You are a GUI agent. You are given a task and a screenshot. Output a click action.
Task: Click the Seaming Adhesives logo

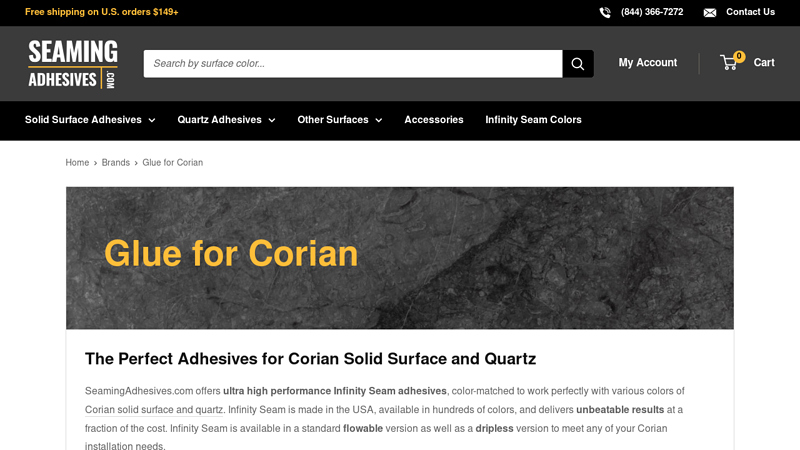(x=73, y=64)
